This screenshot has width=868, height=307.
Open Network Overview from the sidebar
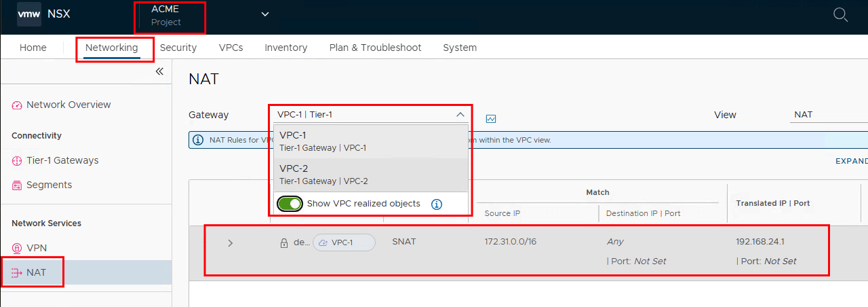(x=68, y=105)
